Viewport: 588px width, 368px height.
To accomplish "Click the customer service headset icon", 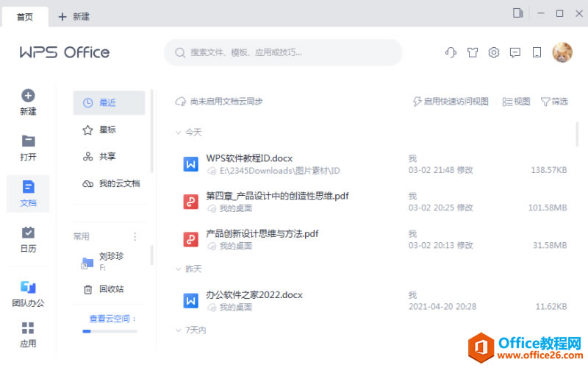I will tap(451, 52).
